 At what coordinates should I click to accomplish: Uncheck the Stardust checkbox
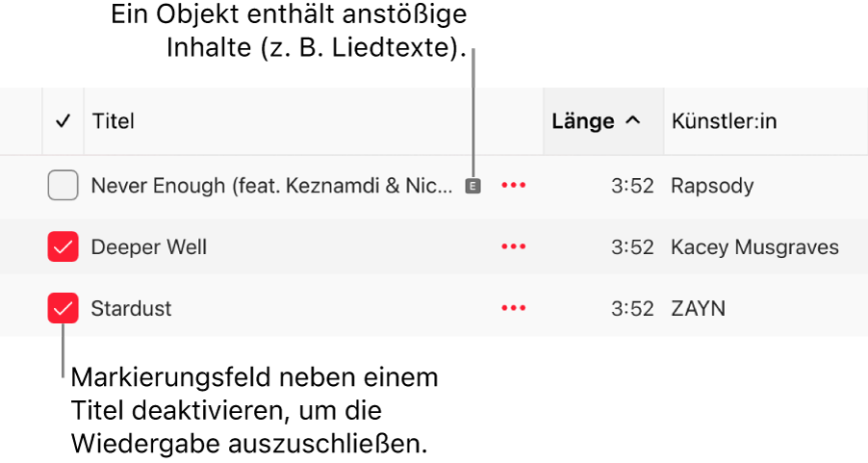pyautogui.click(x=63, y=309)
